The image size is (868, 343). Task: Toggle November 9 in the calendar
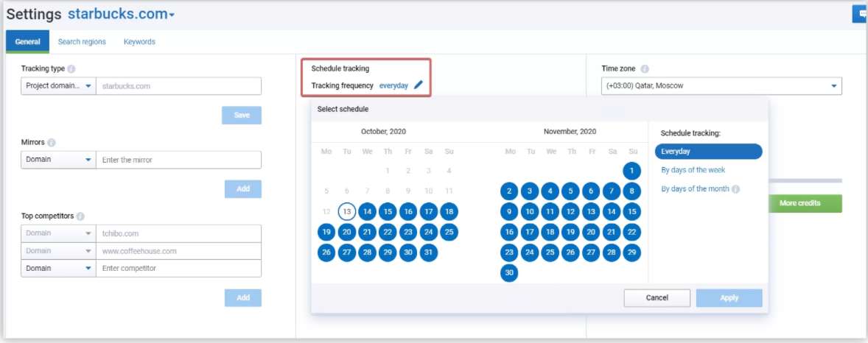508,212
